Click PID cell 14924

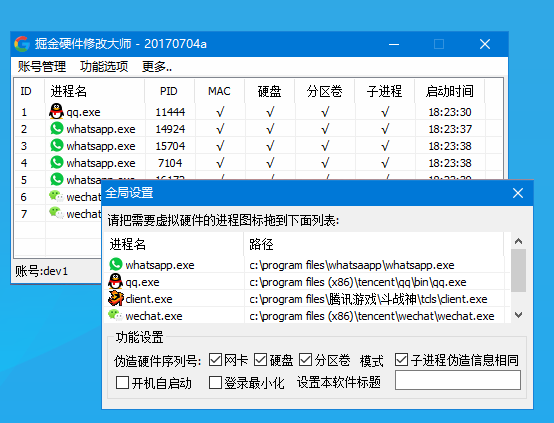point(170,129)
